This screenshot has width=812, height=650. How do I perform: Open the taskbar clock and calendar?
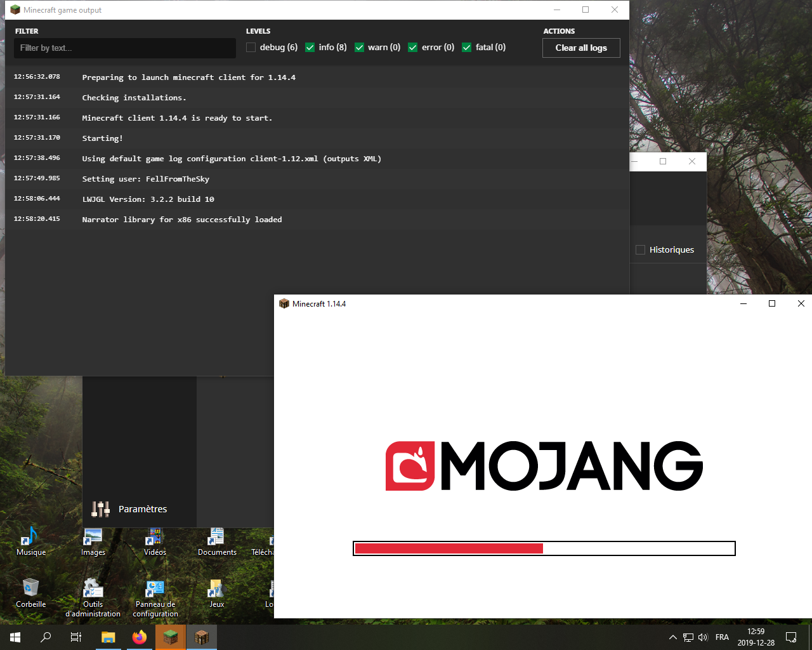point(756,637)
